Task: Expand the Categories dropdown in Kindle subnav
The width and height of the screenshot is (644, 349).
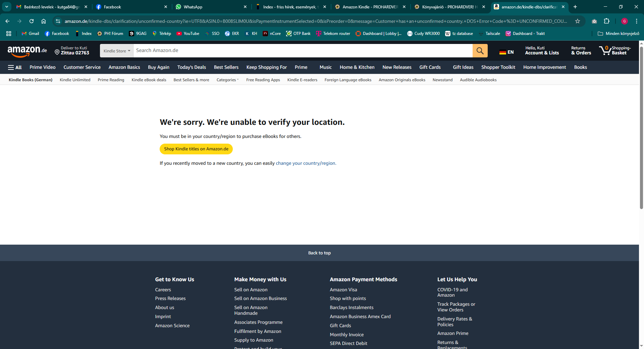Action: [x=227, y=80]
